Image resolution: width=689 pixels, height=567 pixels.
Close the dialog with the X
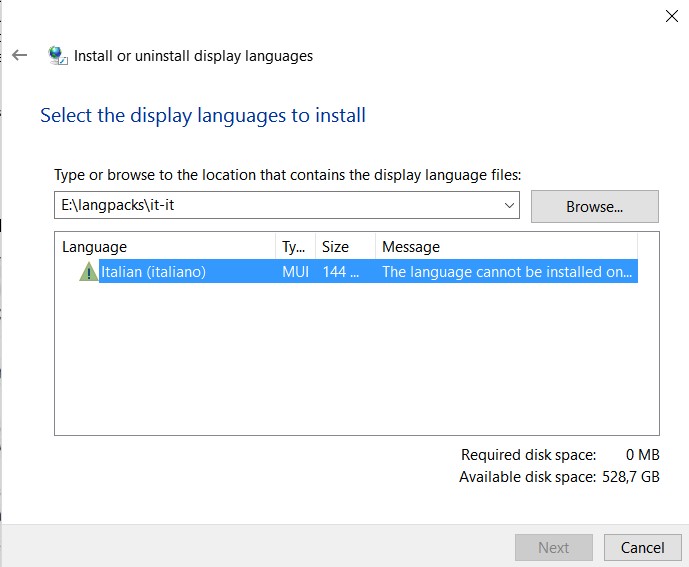click(x=671, y=16)
